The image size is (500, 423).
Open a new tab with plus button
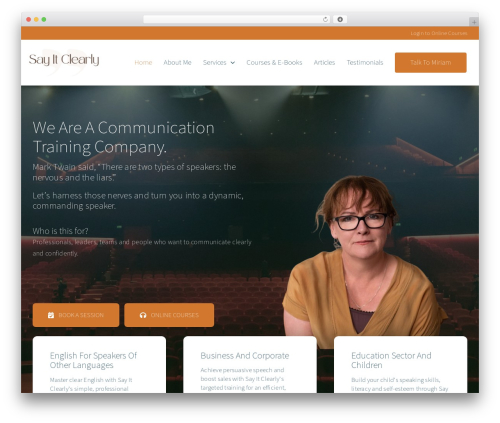pyautogui.click(x=474, y=22)
